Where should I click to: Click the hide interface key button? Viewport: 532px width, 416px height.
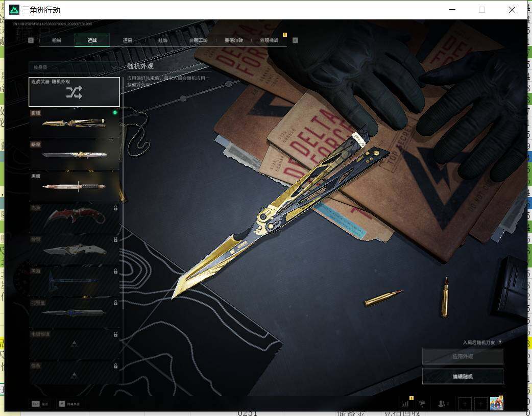69,404
